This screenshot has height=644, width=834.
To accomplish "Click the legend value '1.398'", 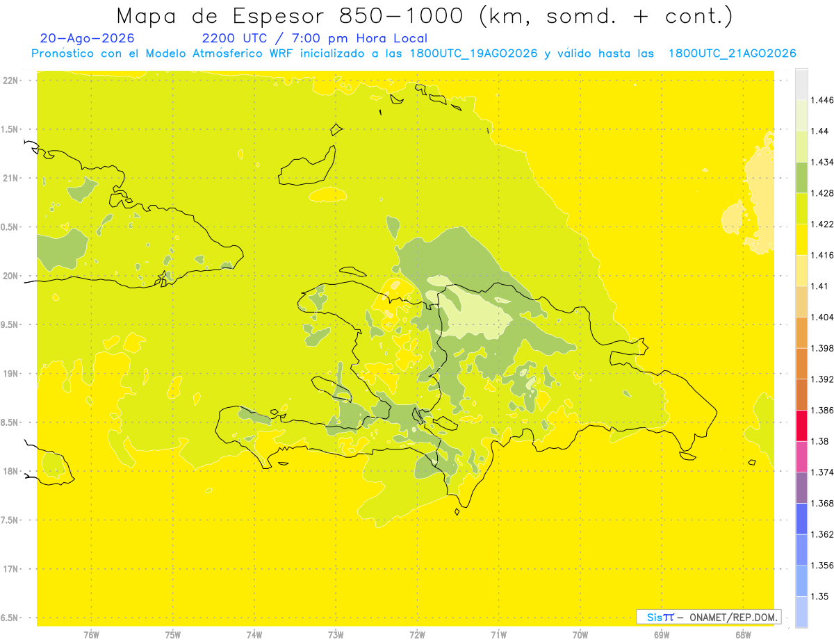I will tap(822, 348).
